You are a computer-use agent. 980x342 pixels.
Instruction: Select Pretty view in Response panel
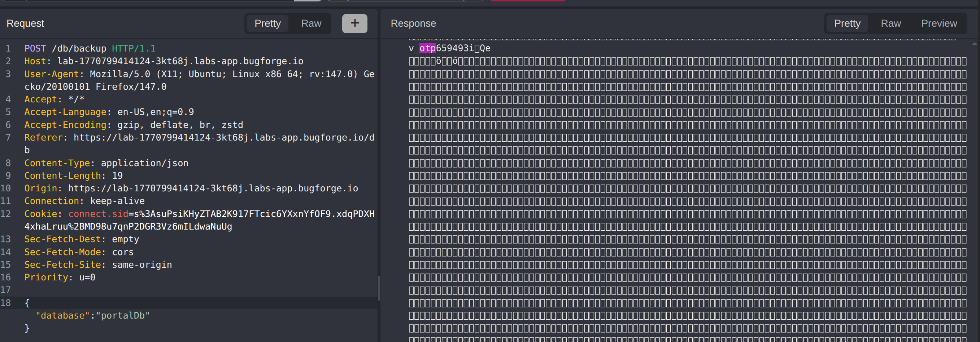(847, 23)
